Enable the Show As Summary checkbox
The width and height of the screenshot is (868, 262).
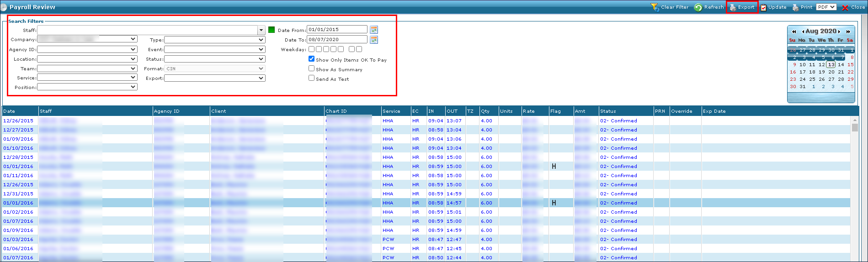click(x=311, y=68)
